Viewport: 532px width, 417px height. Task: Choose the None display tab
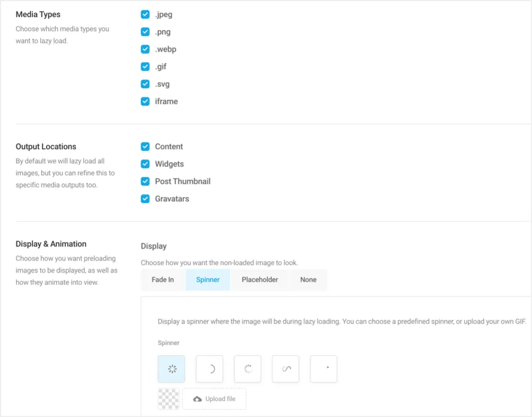tap(308, 280)
